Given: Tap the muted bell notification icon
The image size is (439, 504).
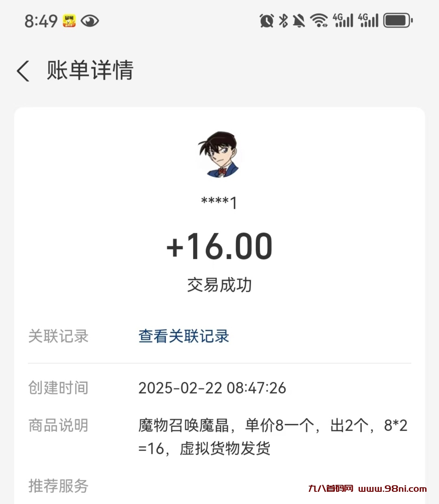Looking at the screenshot, I should coord(299,20).
